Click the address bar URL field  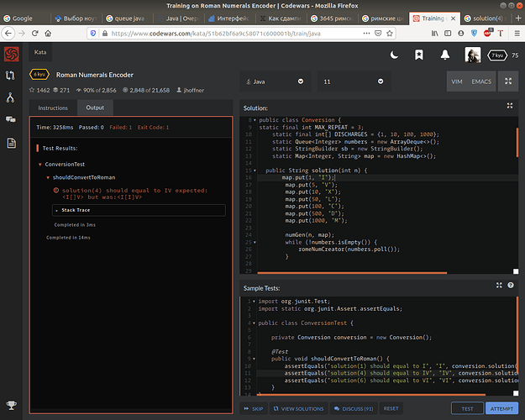click(x=234, y=34)
